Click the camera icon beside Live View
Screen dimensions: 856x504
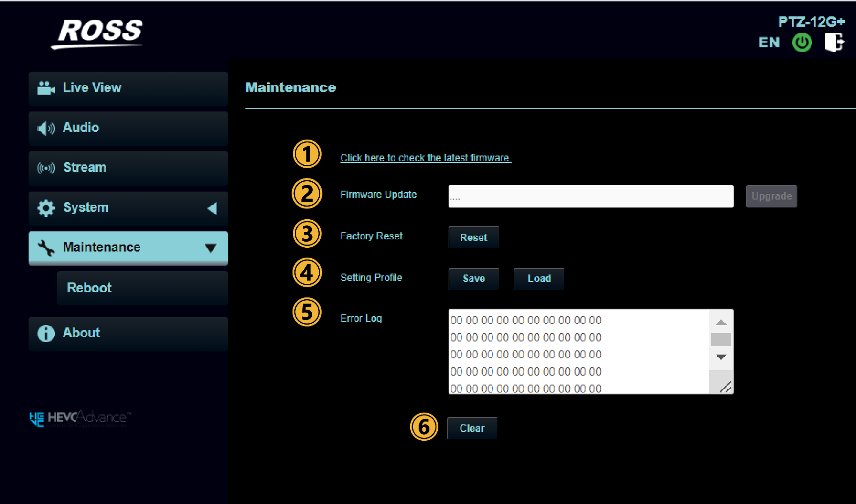pos(45,88)
